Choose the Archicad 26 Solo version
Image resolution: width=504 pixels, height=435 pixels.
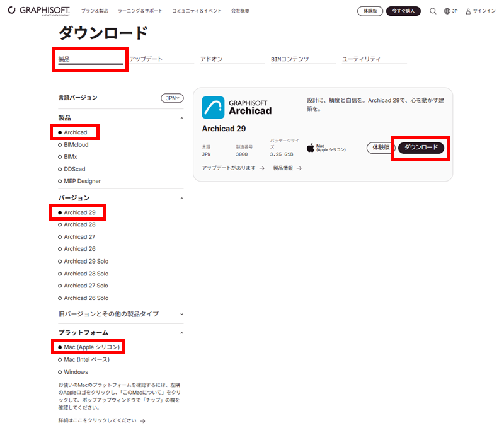point(83,298)
